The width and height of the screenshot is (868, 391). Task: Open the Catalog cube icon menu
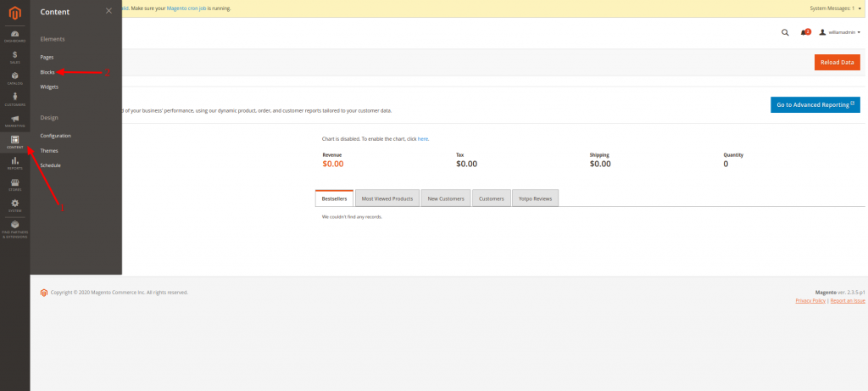[x=14, y=77]
